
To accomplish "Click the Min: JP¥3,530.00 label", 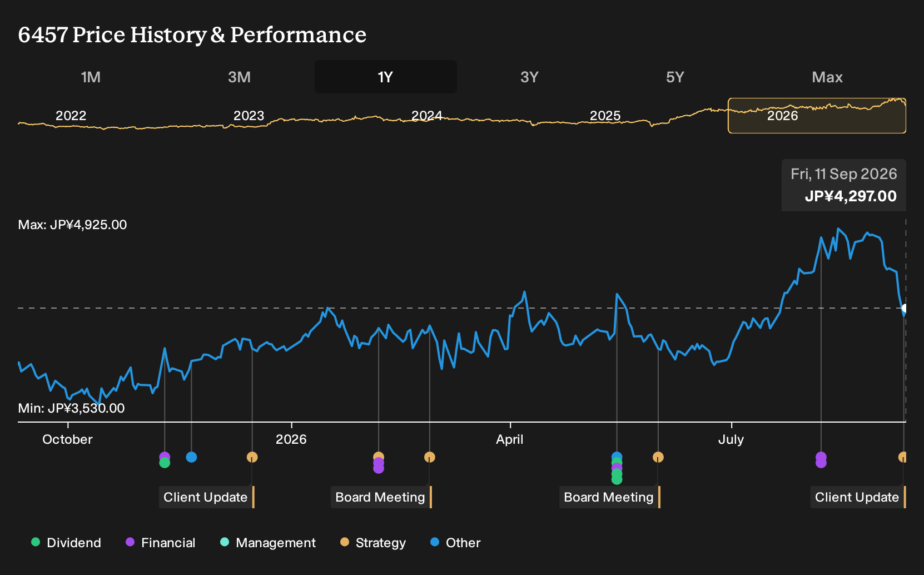I will point(71,408).
